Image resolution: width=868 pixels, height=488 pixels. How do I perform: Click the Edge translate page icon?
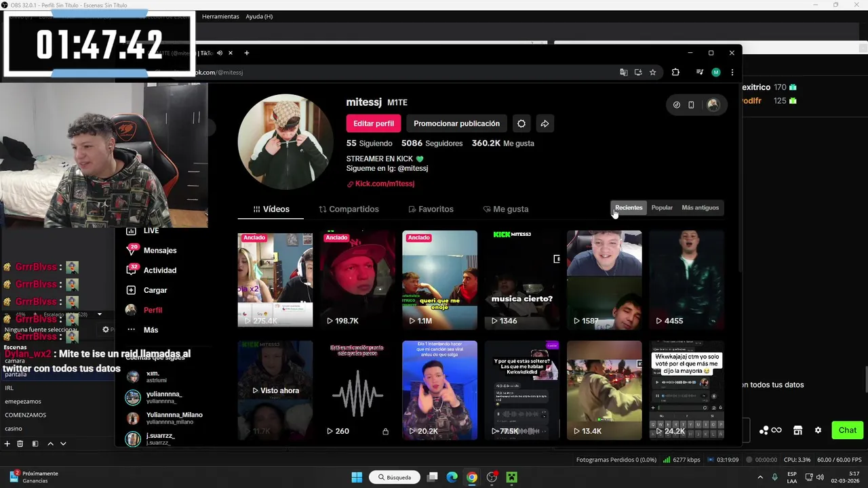(x=624, y=73)
